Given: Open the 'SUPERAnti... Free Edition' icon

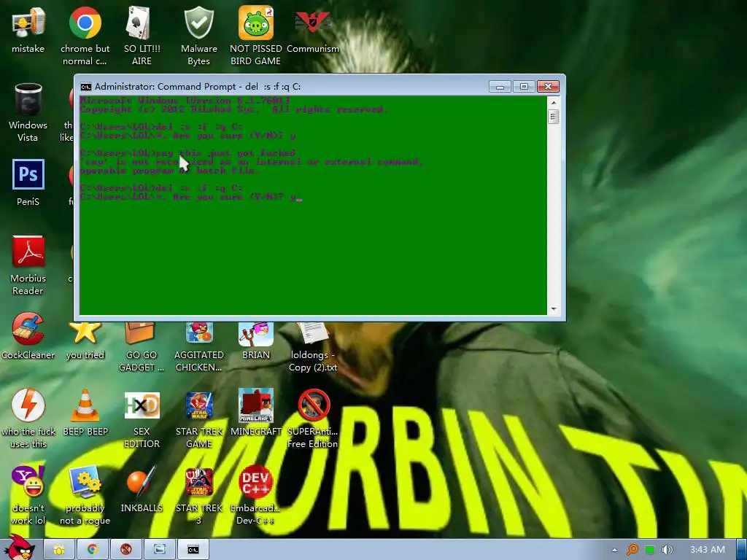Looking at the screenshot, I should point(312,419).
